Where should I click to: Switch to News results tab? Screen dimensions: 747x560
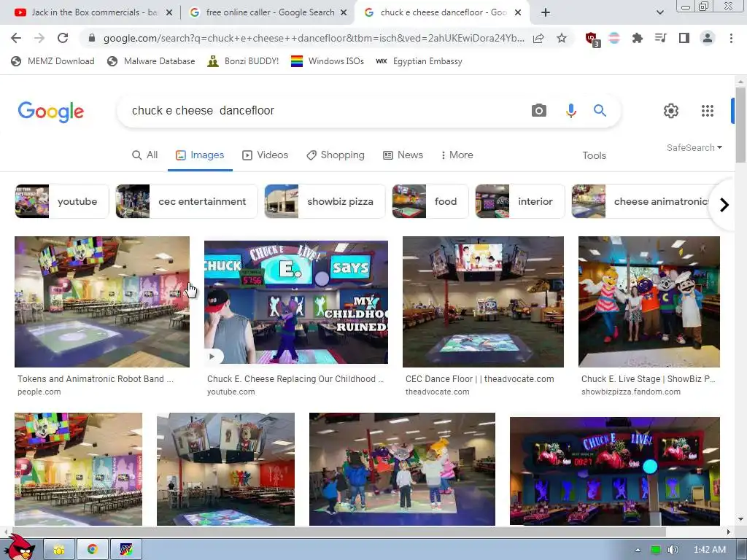(403, 155)
